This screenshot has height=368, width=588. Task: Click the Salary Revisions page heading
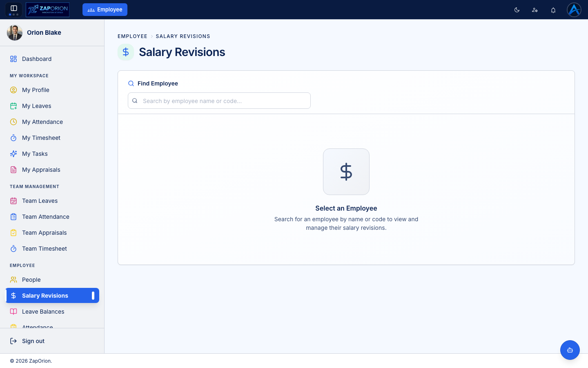pos(182,52)
